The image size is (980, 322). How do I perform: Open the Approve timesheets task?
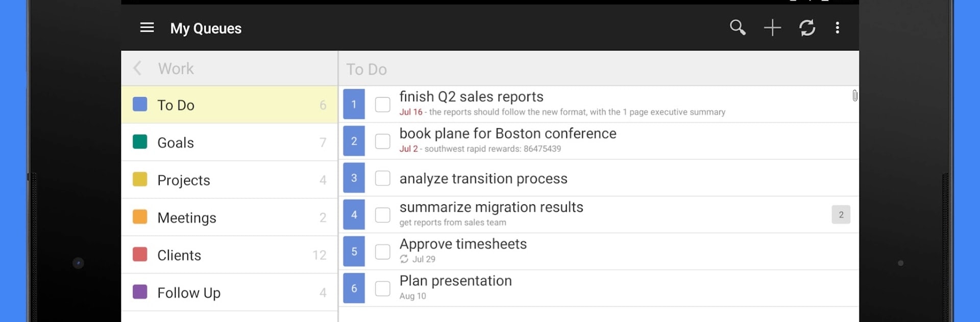coord(463,244)
